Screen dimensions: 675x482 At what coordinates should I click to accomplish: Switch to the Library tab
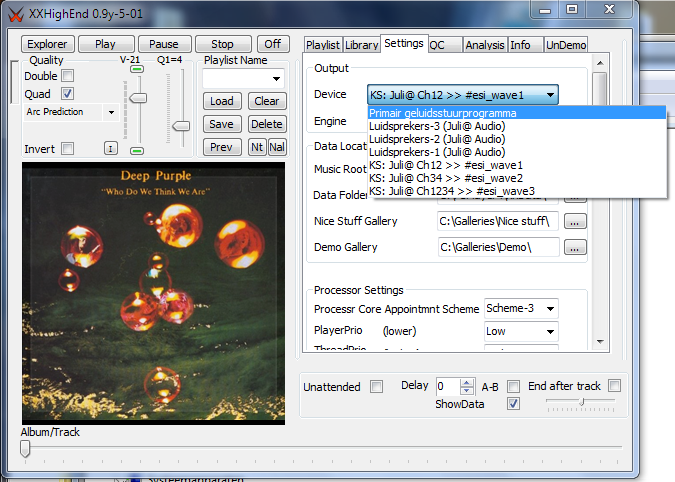coord(362,45)
